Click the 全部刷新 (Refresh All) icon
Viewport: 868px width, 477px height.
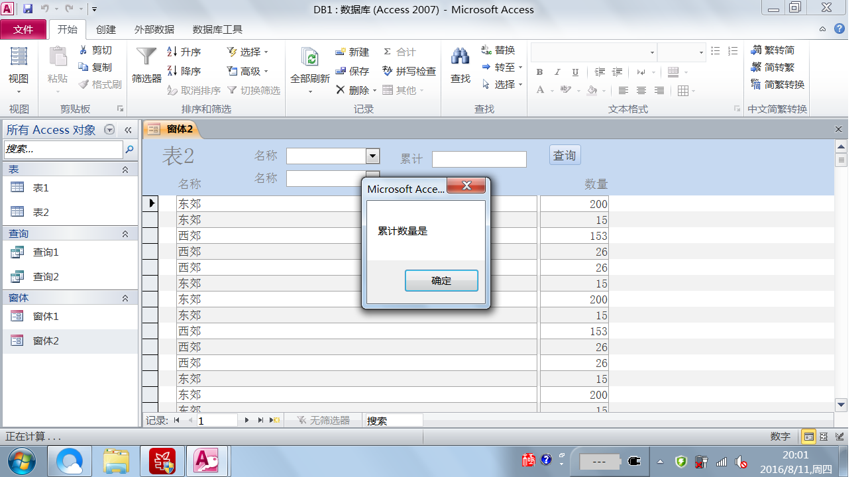[x=309, y=58]
